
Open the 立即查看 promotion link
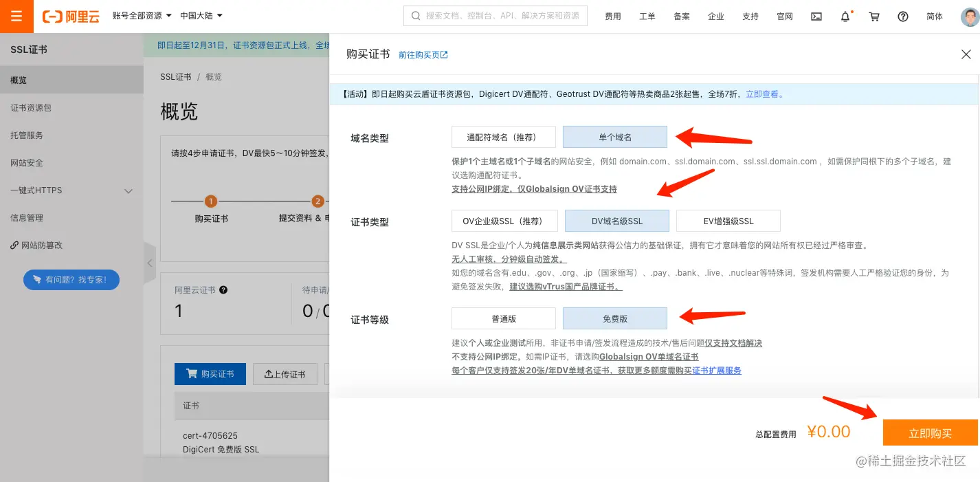tap(764, 94)
